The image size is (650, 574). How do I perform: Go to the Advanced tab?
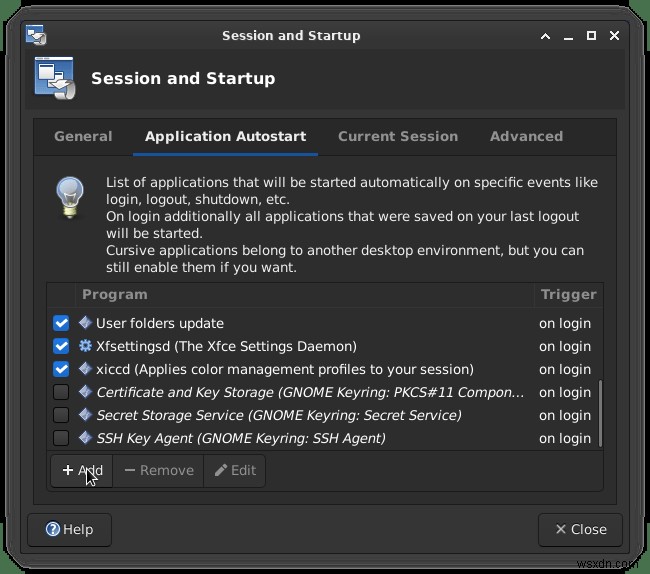[x=526, y=136]
